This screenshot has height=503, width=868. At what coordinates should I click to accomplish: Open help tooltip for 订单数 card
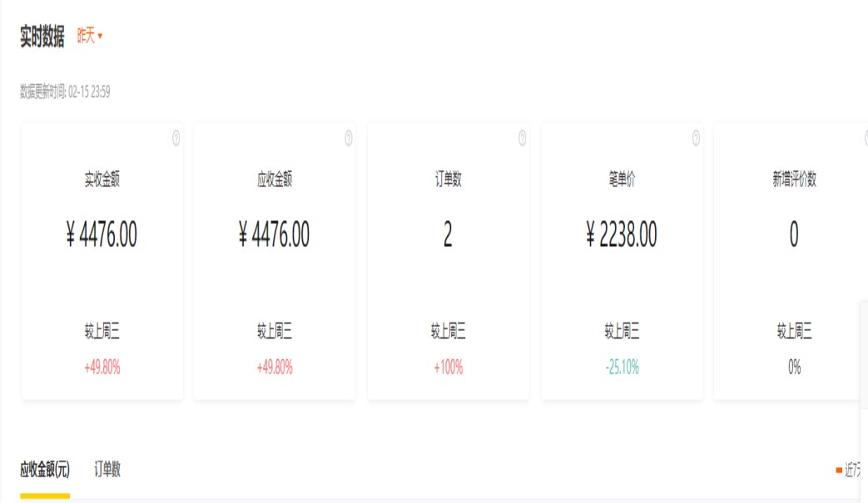click(x=523, y=138)
